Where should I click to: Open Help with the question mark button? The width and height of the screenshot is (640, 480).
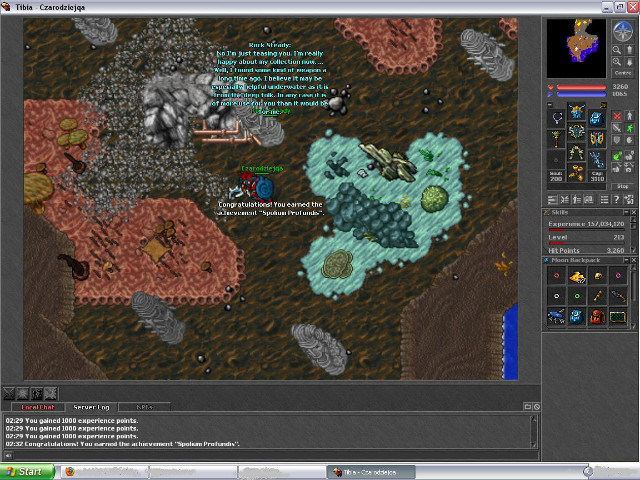[x=617, y=200]
